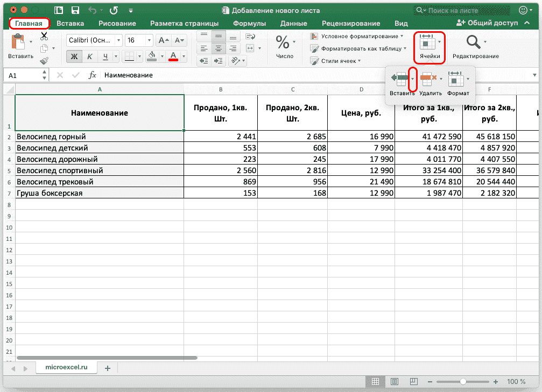Open the Вставить dropdown arrow in the popup
542x392 pixels.
point(412,79)
